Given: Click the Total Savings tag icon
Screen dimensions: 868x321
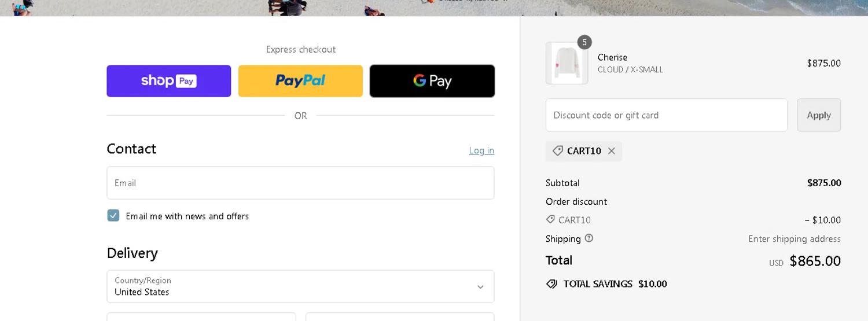Looking at the screenshot, I should (x=551, y=284).
